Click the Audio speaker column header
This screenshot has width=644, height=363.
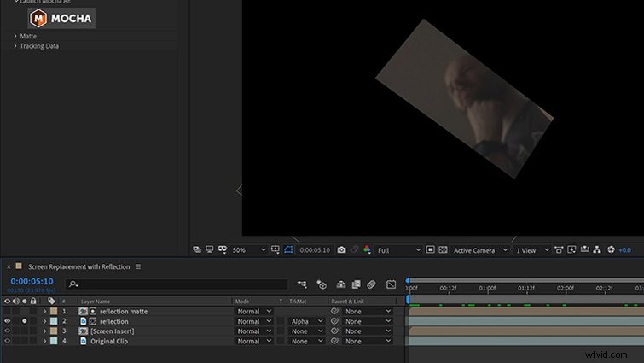click(x=15, y=301)
